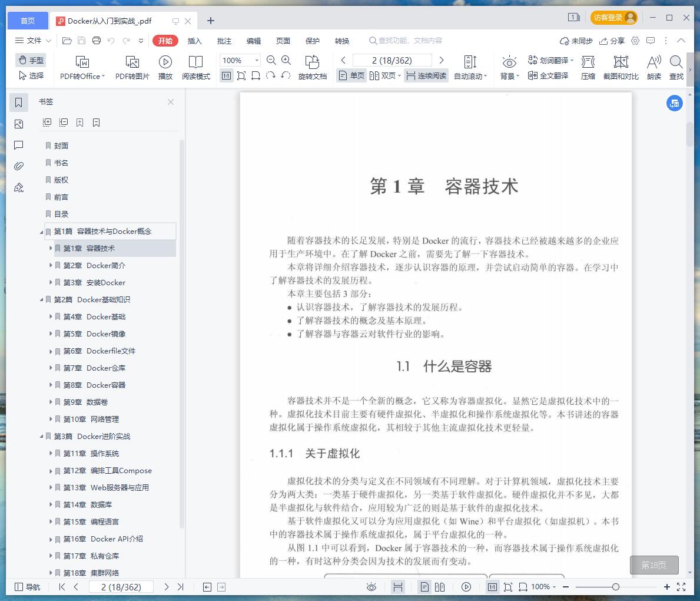This screenshot has height=601, width=700.
Task: Open PDF转图片 conversion tool
Action: click(x=132, y=68)
